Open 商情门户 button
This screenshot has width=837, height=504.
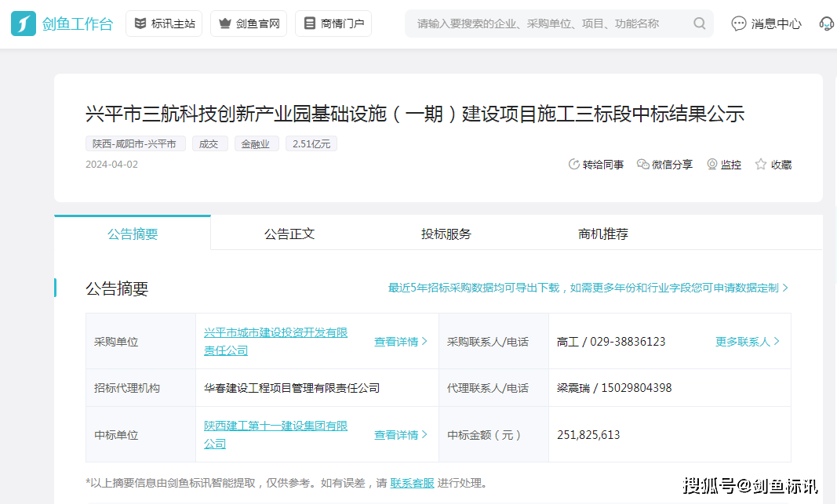(x=333, y=24)
